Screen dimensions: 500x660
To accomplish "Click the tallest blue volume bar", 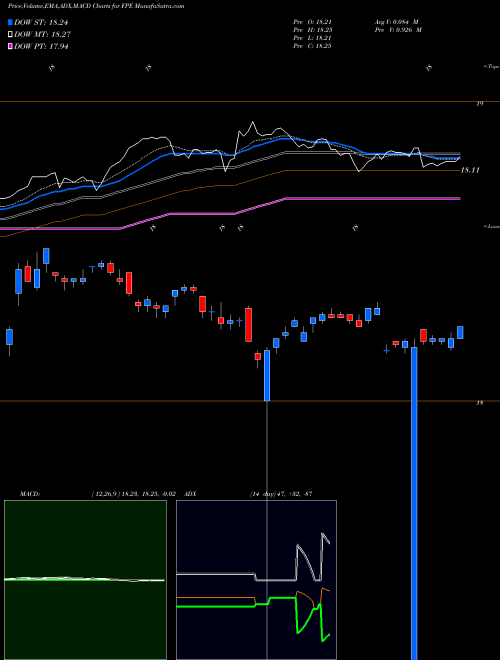I will pyautogui.click(x=414, y=503).
